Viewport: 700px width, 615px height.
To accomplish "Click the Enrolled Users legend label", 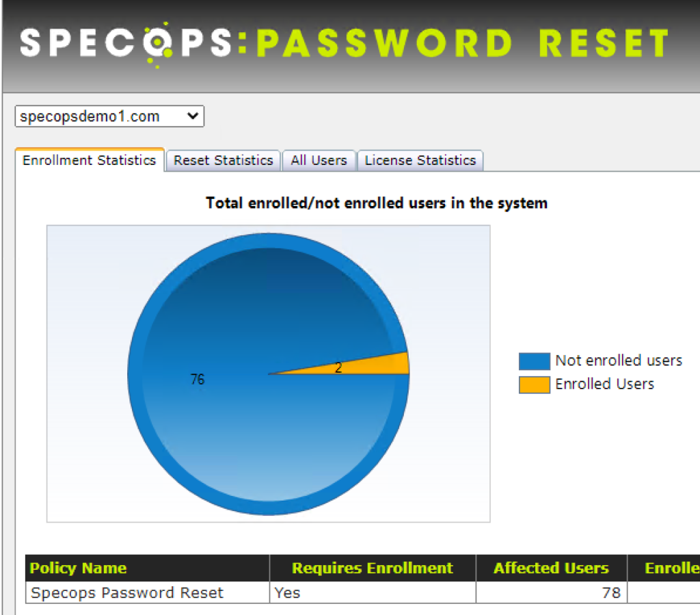I will pos(604,384).
